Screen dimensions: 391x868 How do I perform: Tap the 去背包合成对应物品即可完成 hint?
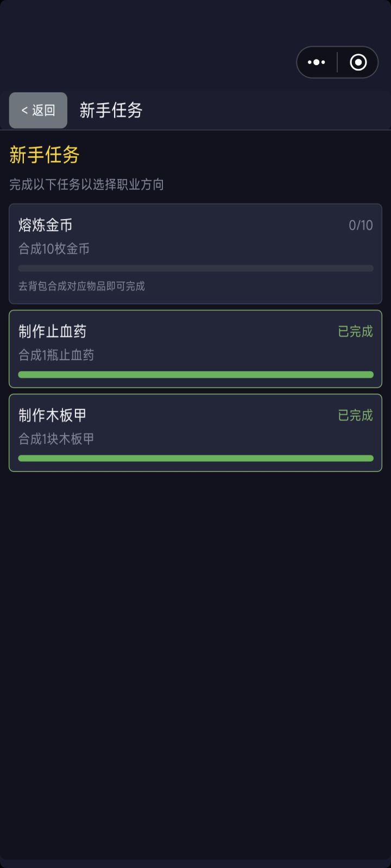(81, 286)
